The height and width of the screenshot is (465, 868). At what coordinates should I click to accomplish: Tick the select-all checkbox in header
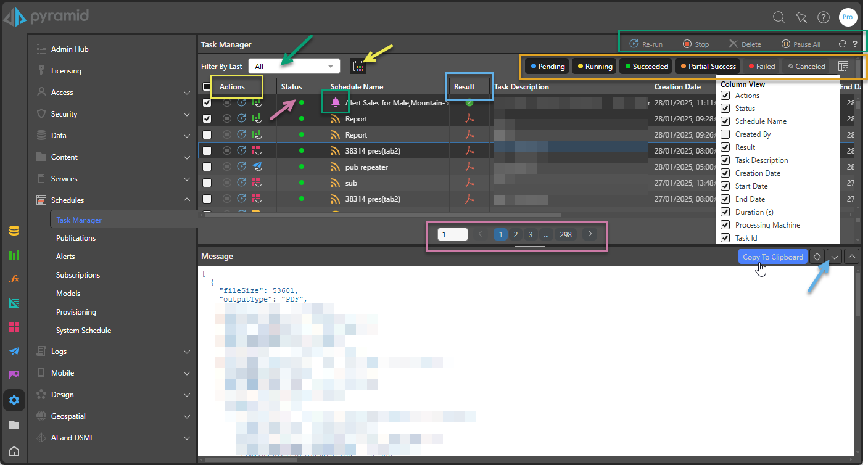tap(207, 87)
